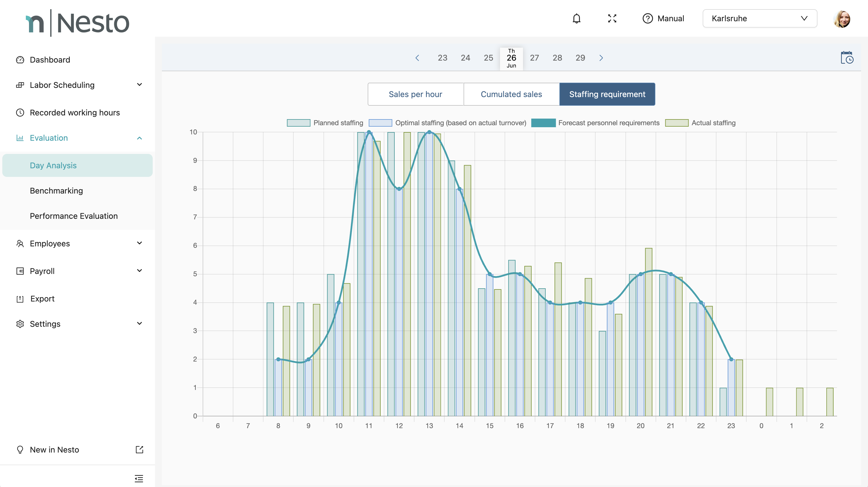Switch to Sales per hour tab

(x=415, y=94)
